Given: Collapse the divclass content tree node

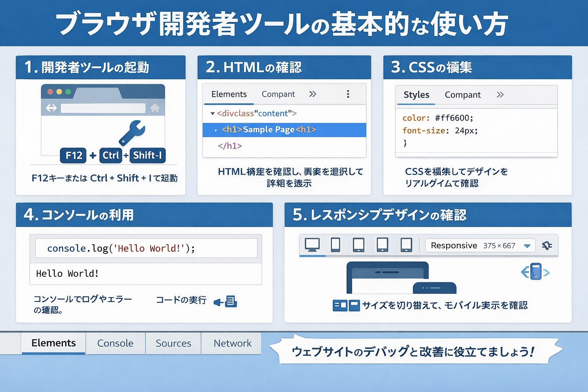Looking at the screenshot, I should [212, 114].
